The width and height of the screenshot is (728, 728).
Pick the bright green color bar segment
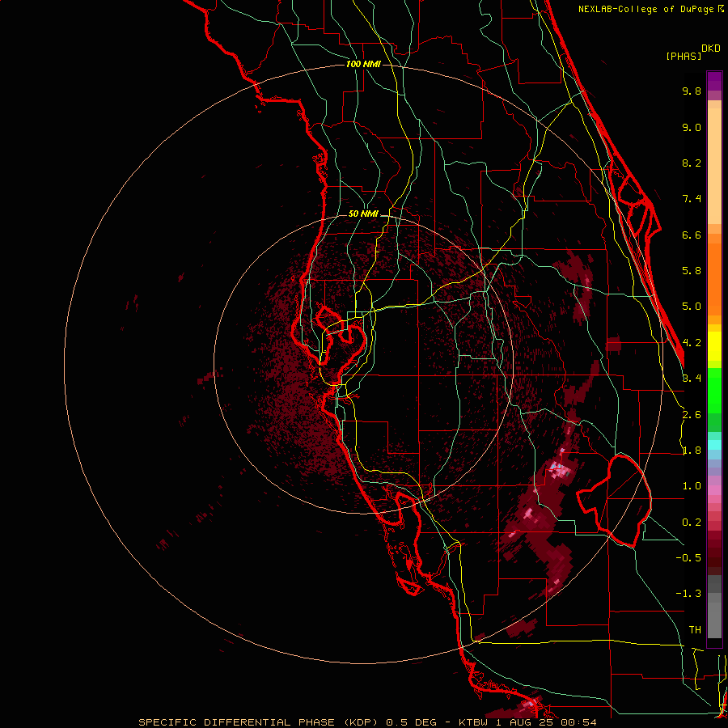(x=714, y=391)
